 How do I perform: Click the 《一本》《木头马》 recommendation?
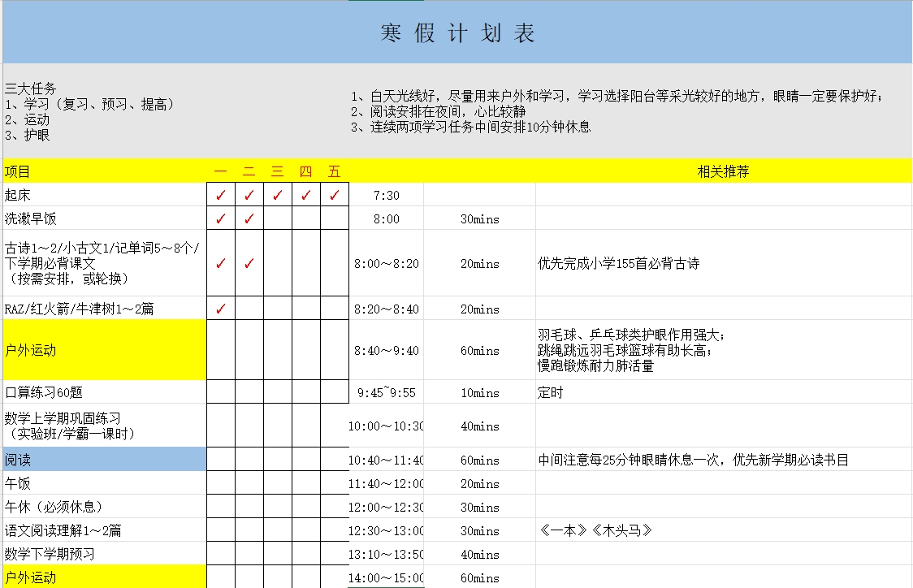(595, 530)
